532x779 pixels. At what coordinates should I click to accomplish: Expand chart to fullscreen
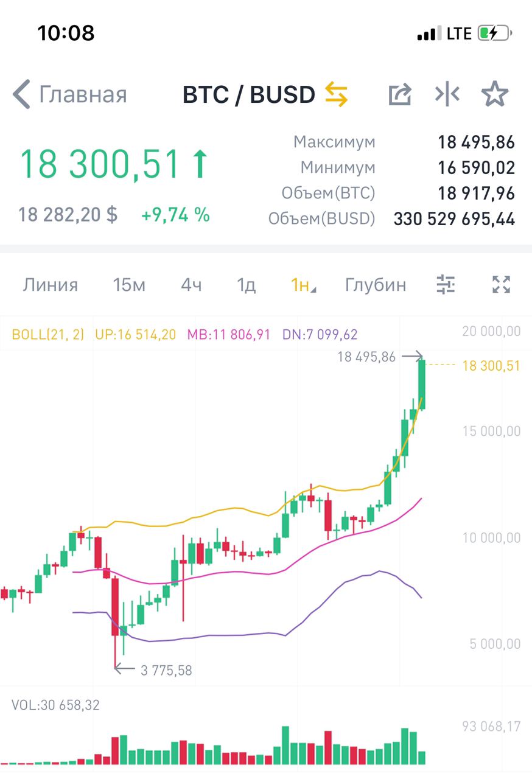pos(500,284)
